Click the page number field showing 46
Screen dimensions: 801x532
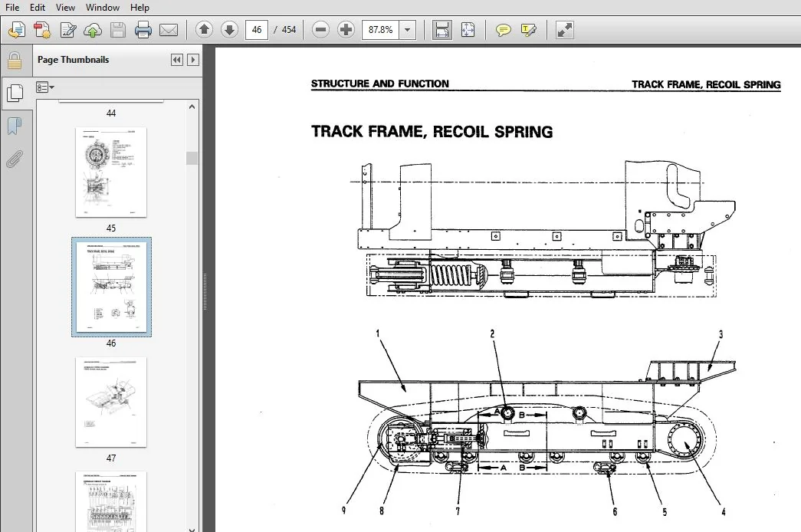257,30
